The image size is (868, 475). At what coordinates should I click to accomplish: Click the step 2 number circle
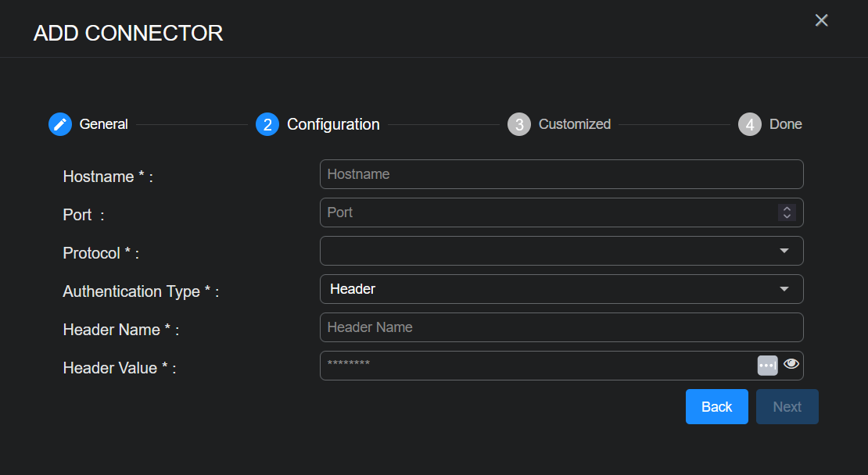point(267,124)
